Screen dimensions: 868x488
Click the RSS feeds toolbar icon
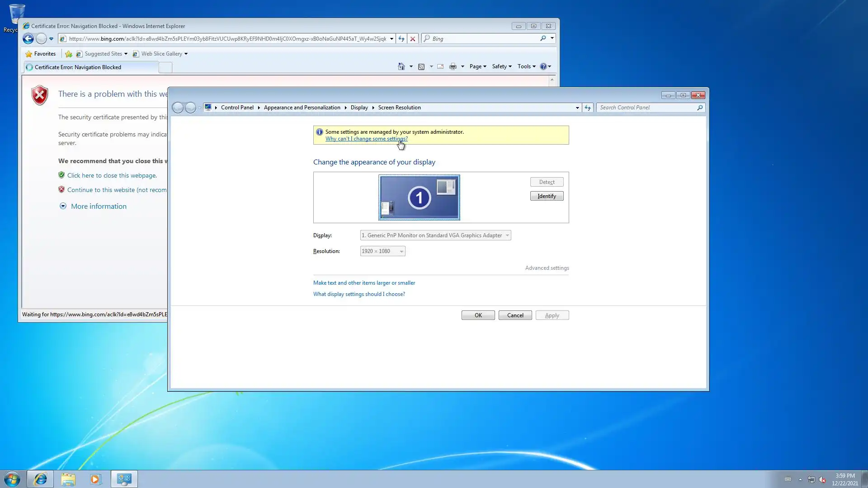pos(421,66)
